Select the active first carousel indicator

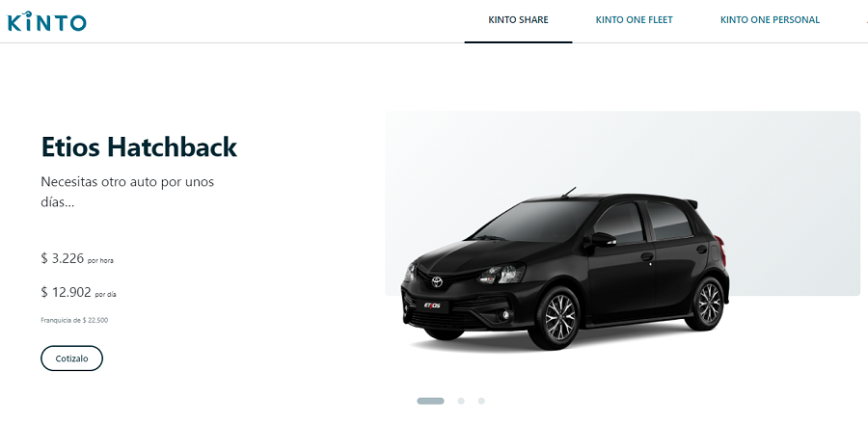[x=430, y=401]
